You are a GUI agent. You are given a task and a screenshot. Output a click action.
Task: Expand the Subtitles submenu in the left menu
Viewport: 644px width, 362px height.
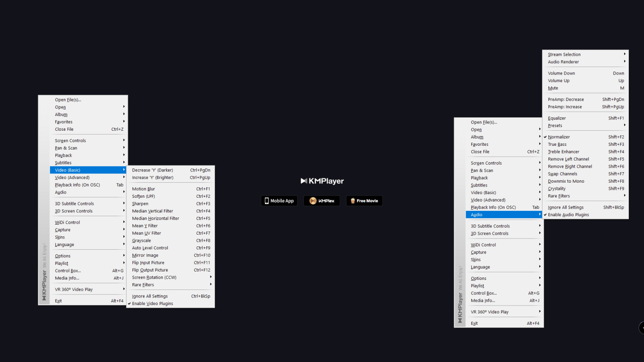tap(63, 163)
